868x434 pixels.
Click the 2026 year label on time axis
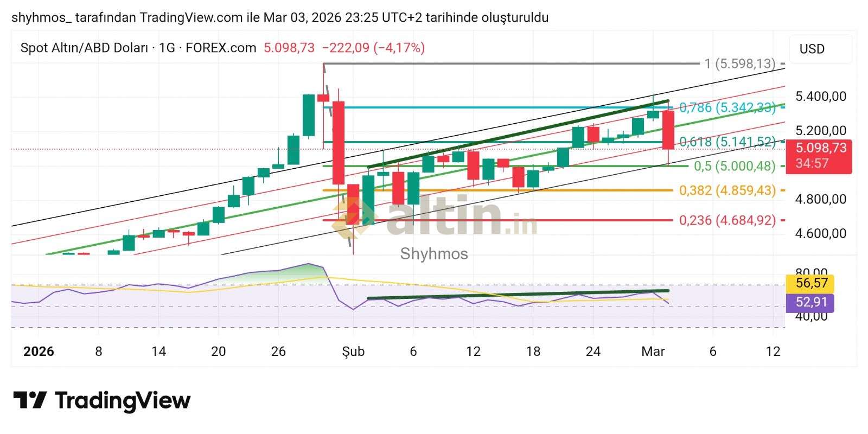pyautogui.click(x=39, y=352)
